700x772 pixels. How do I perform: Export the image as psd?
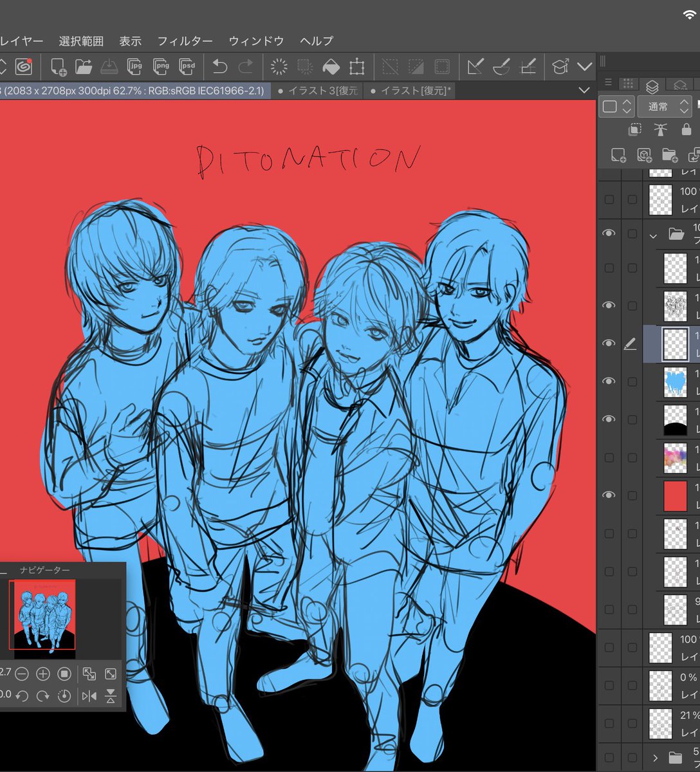pyautogui.click(x=187, y=66)
